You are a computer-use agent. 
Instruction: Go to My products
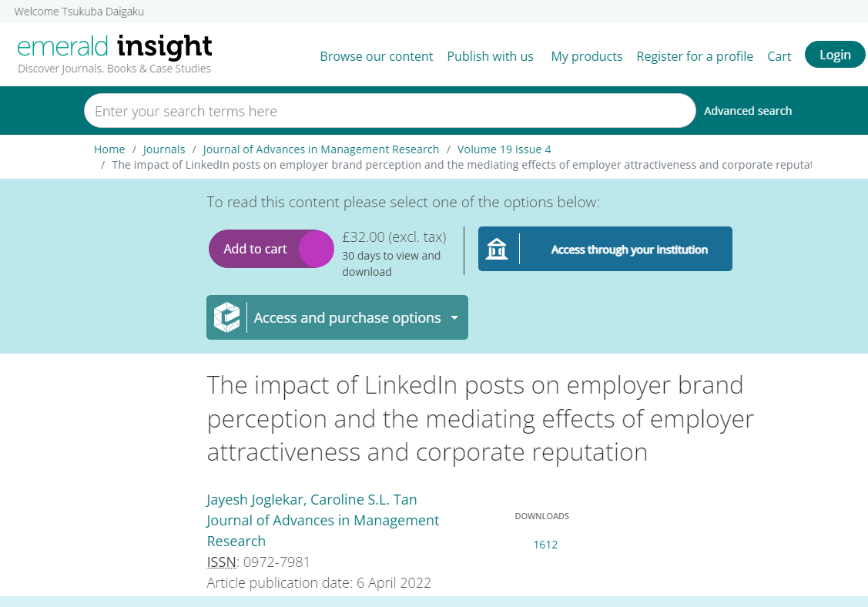click(587, 56)
